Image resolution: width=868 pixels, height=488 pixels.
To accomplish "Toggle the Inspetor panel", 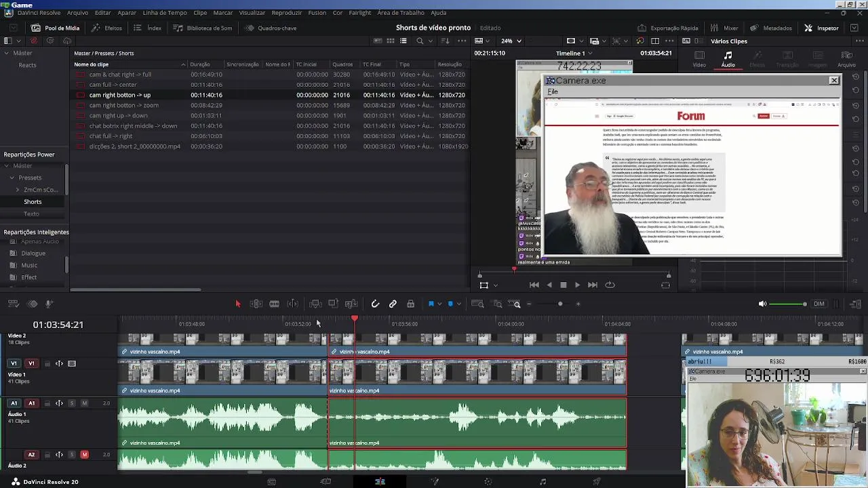I will [x=822, y=28].
